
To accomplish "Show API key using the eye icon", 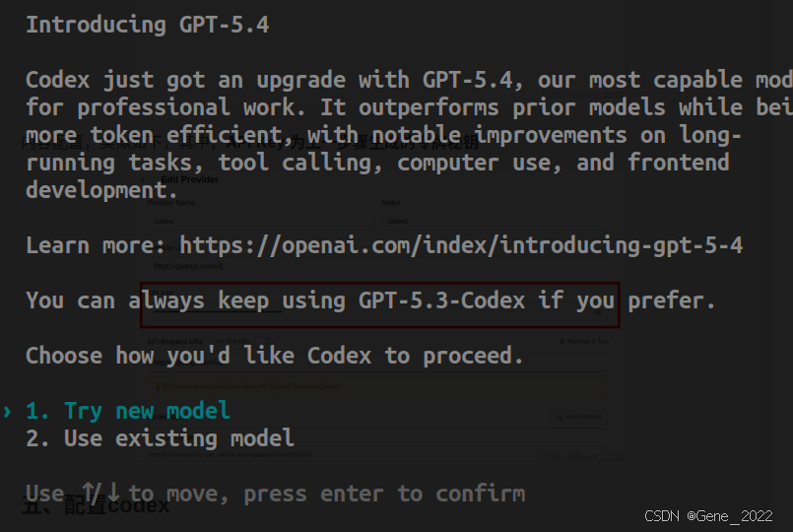I will pyautogui.click(x=598, y=312).
